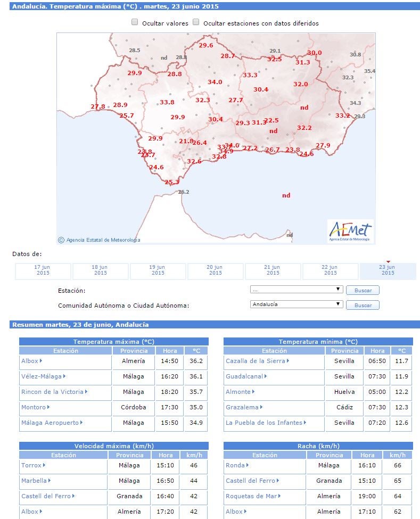The image size is (420, 519).
Task: Open the Comunidad Autónoma dropdown showing Andalucía
Action: click(296, 304)
